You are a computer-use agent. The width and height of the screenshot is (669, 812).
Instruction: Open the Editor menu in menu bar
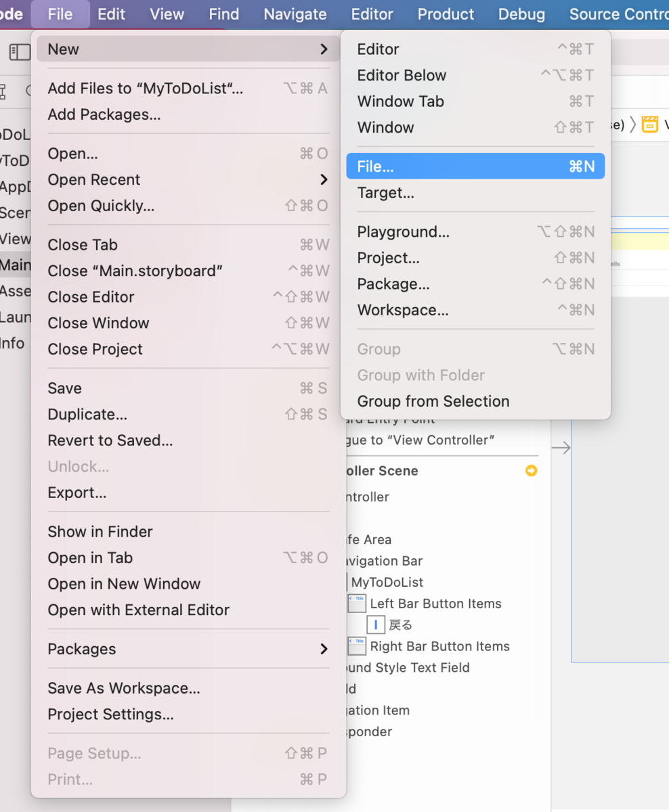pos(372,14)
